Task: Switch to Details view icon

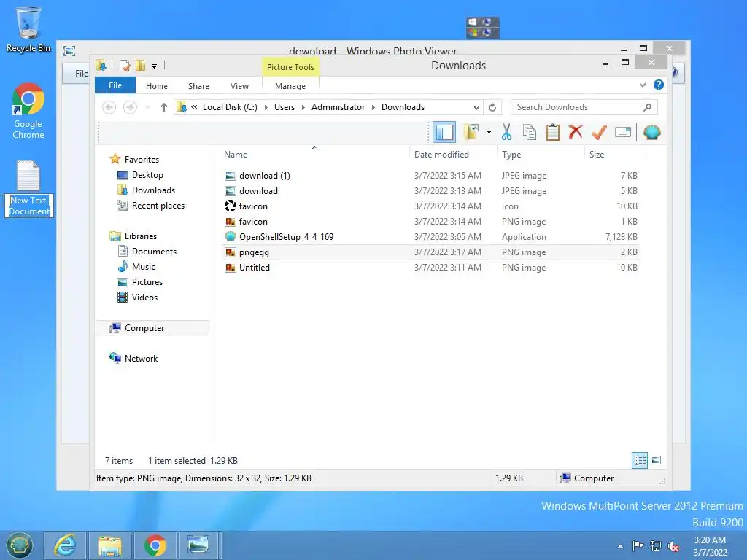Action: (640, 460)
